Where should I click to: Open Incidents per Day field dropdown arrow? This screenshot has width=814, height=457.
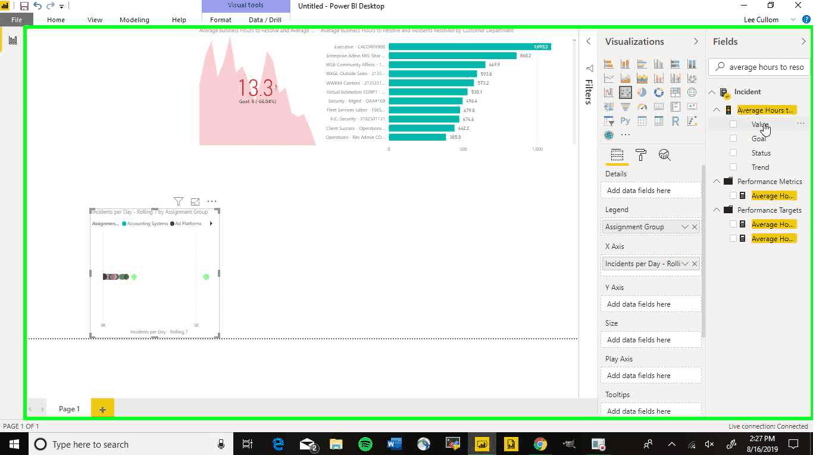[x=685, y=264]
